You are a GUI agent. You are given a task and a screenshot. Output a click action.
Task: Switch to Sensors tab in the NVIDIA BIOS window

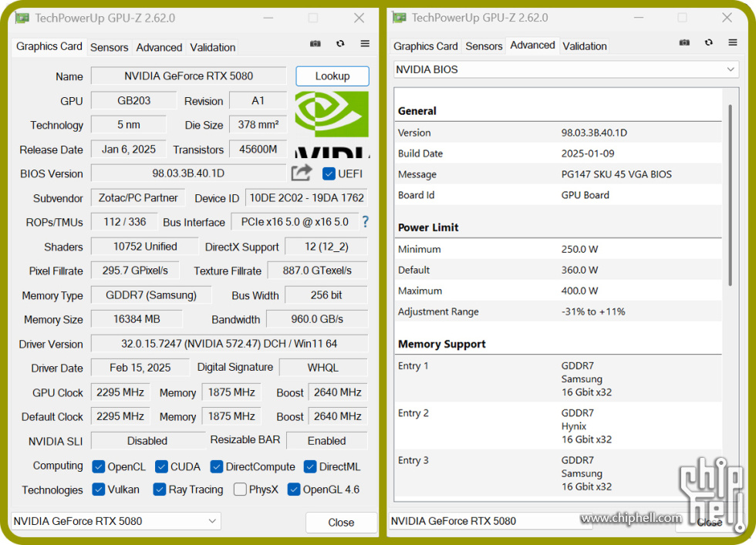(x=484, y=46)
